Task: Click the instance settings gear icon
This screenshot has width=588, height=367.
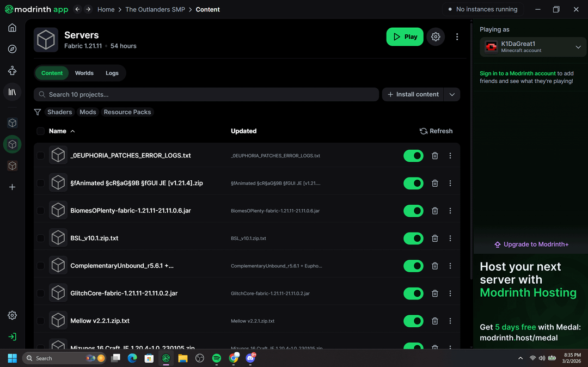Action: (x=436, y=37)
